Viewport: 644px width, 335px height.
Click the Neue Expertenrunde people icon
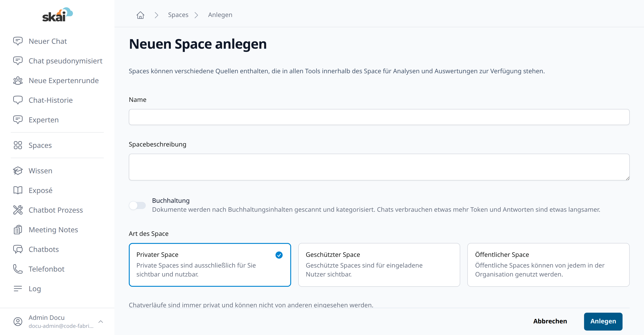[18, 81]
